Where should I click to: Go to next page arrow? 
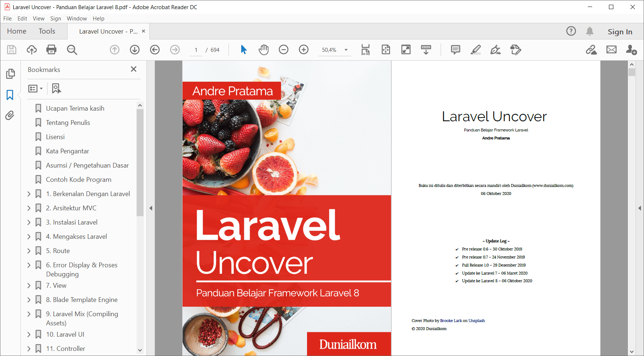click(x=135, y=50)
